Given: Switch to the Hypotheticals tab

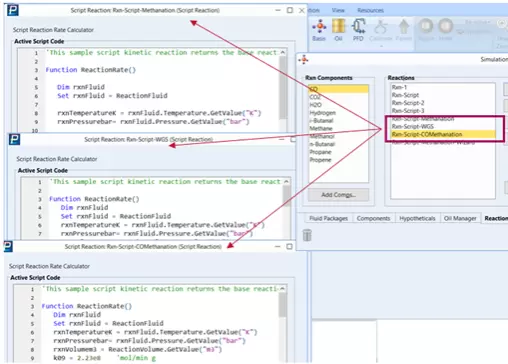Looking at the screenshot, I should point(417,218).
